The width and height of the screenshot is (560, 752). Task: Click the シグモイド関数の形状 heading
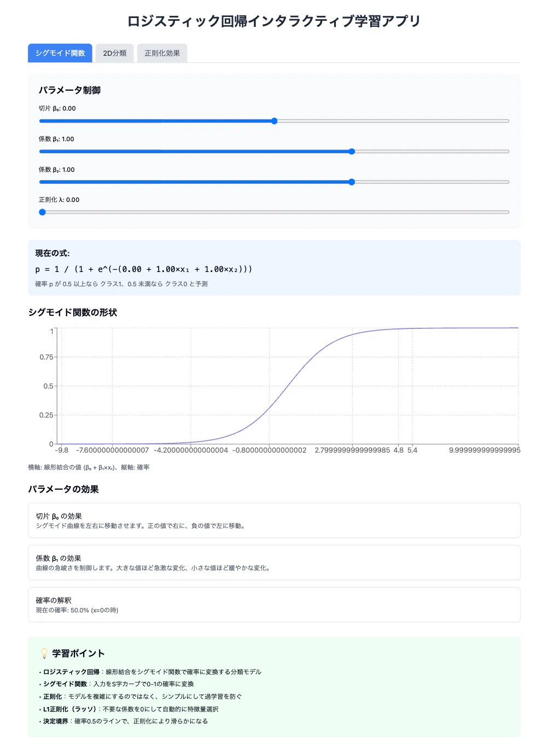(x=73, y=313)
